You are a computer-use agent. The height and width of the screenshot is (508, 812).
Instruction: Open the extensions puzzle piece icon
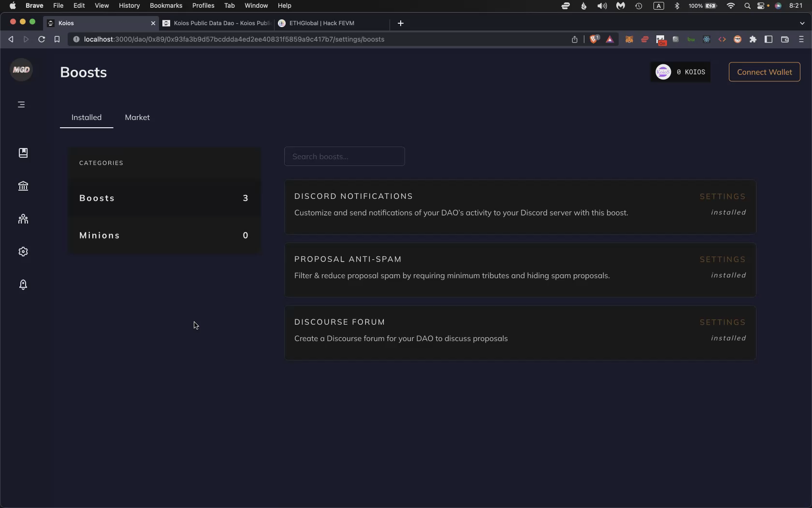pos(753,39)
